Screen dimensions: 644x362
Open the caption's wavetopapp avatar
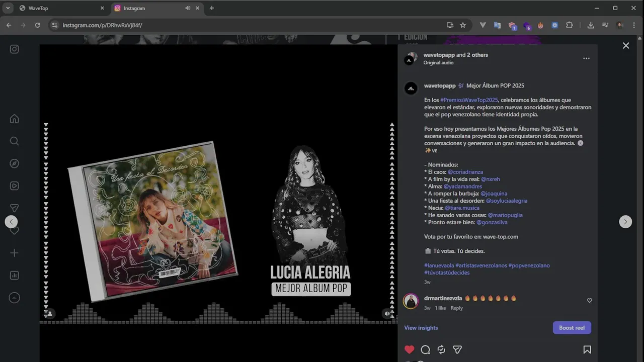point(411,88)
